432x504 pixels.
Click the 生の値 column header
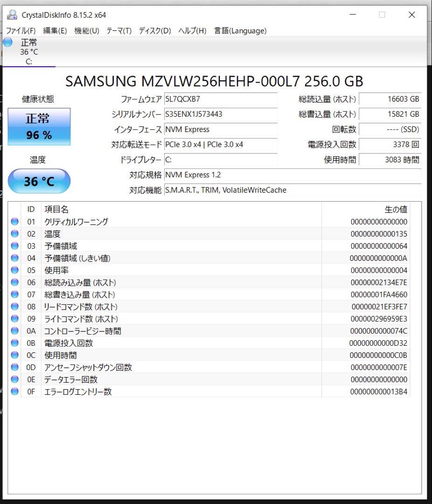[366, 209]
